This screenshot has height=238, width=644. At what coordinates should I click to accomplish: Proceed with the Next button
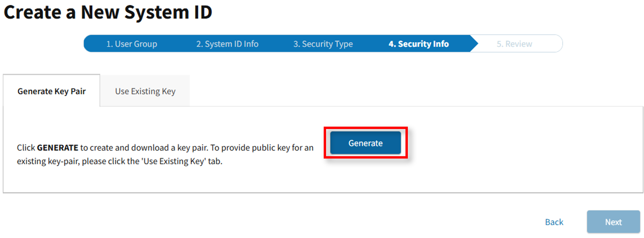(x=613, y=222)
